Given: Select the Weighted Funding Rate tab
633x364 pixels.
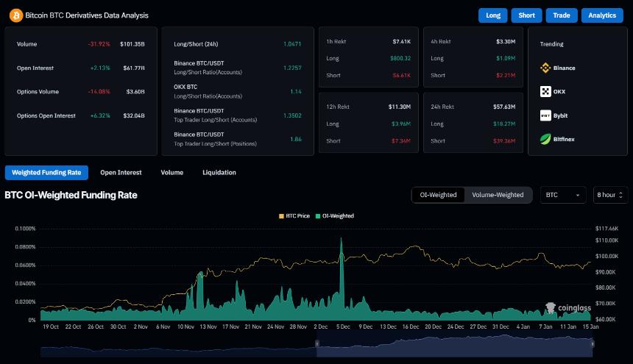Looking at the screenshot, I should click(46, 173).
